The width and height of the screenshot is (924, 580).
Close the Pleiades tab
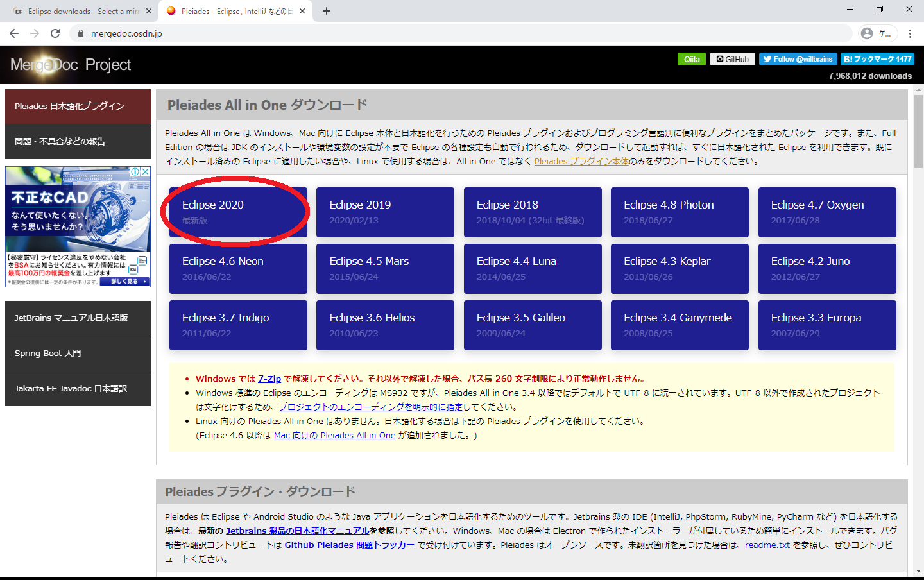pos(302,11)
